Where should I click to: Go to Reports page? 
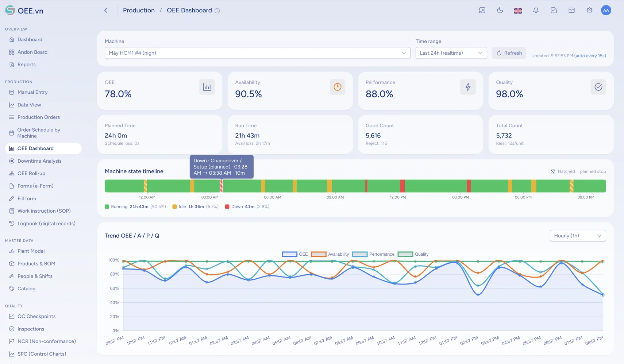coord(43,65)
